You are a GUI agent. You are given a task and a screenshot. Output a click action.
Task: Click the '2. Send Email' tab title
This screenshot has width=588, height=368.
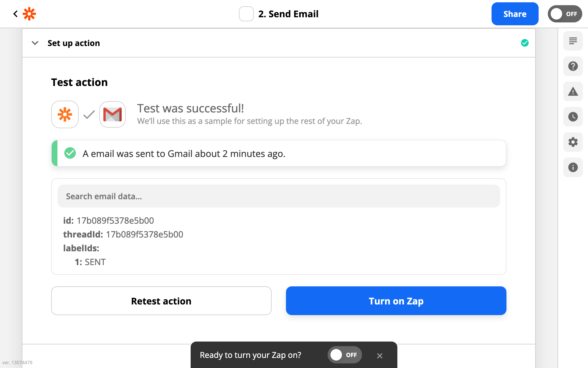(288, 14)
